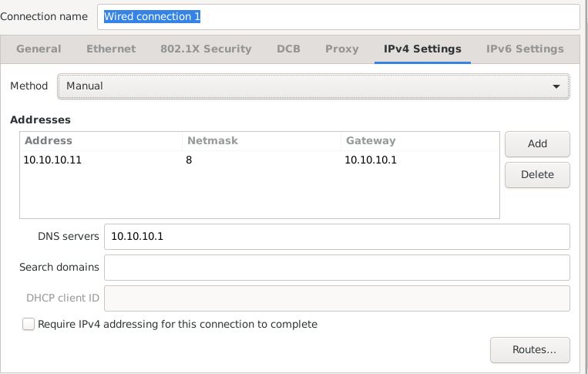Select the Manual method combo box
Image resolution: width=588 pixels, height=374 pixels.
(x=314, y=86)
